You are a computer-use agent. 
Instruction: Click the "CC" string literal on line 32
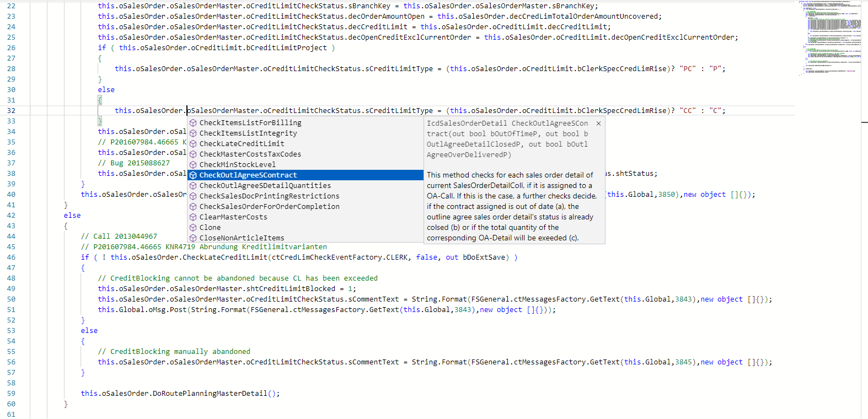[688, 111]
